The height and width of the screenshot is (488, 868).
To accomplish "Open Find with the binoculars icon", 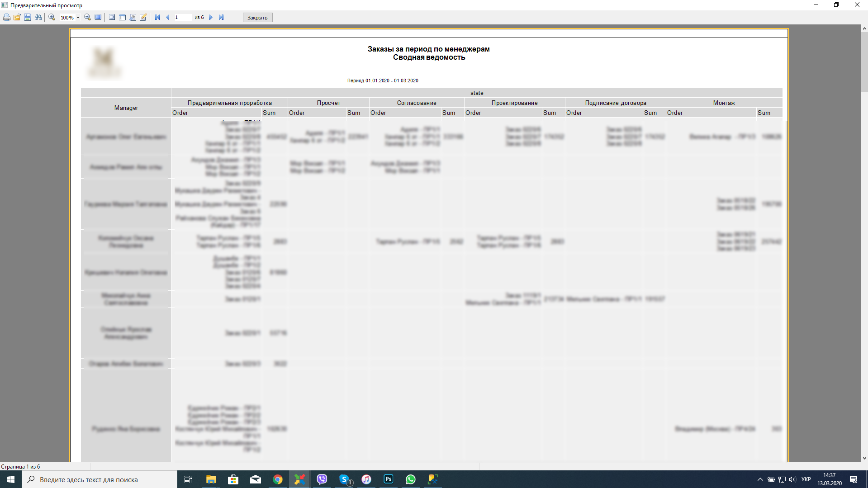I will point(38,17).
